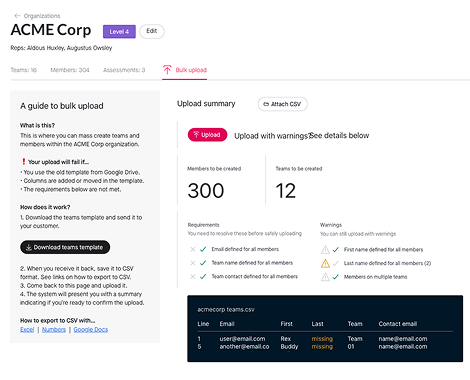Viewport: 470px width, 380px height.
Task: Click the Upload summary heading
Action: pyautogui.click(x=206, y=104)
